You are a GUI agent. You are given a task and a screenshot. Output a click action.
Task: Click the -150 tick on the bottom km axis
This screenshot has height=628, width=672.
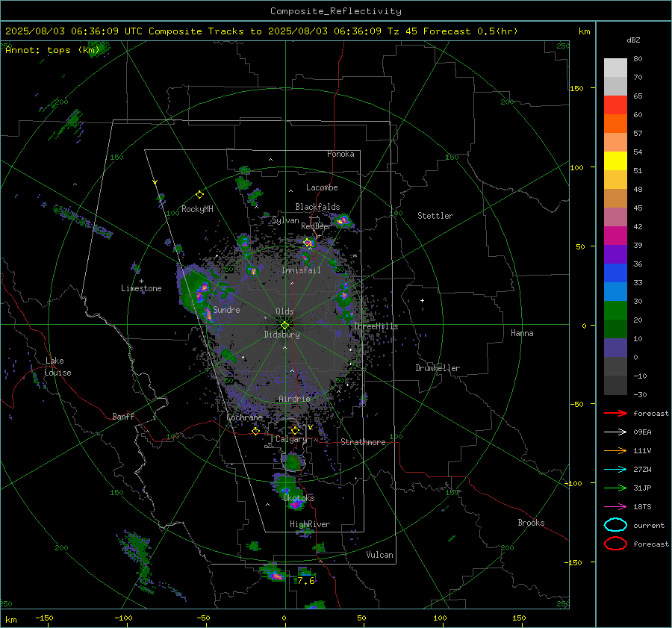(x=44, y=618)
